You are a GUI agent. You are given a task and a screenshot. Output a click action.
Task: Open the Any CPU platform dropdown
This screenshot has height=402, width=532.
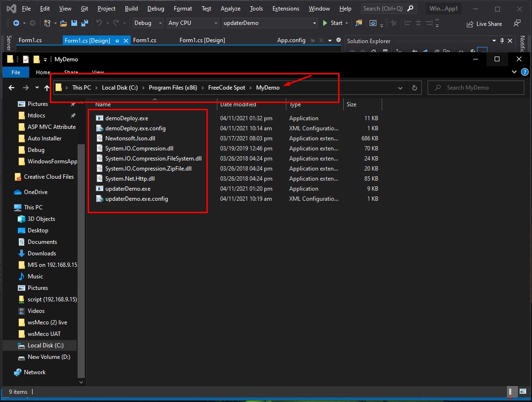[192, 23]
